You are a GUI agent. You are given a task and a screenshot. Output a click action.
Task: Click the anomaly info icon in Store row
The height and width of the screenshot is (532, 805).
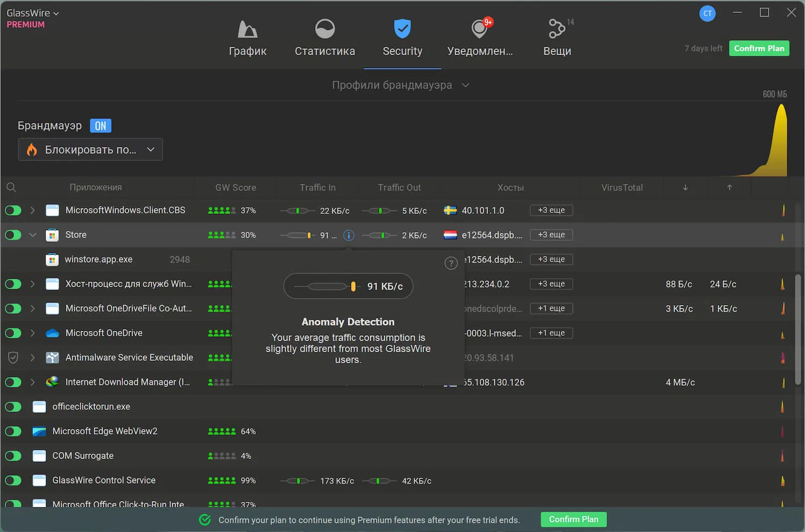point(349,235)
